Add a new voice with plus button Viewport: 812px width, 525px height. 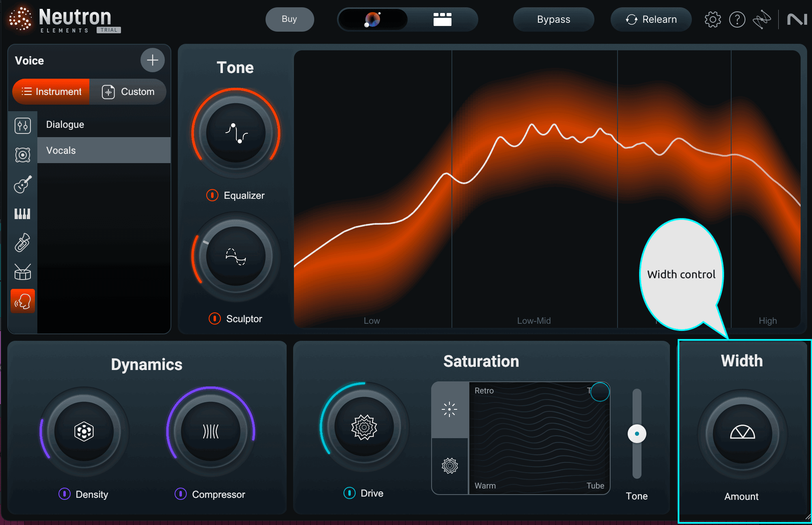153,60
